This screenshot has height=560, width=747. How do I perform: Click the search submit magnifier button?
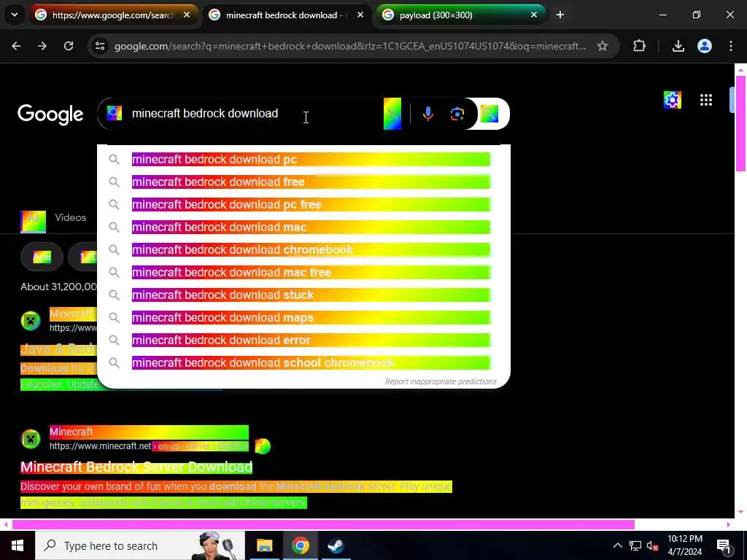coord(489,114)
